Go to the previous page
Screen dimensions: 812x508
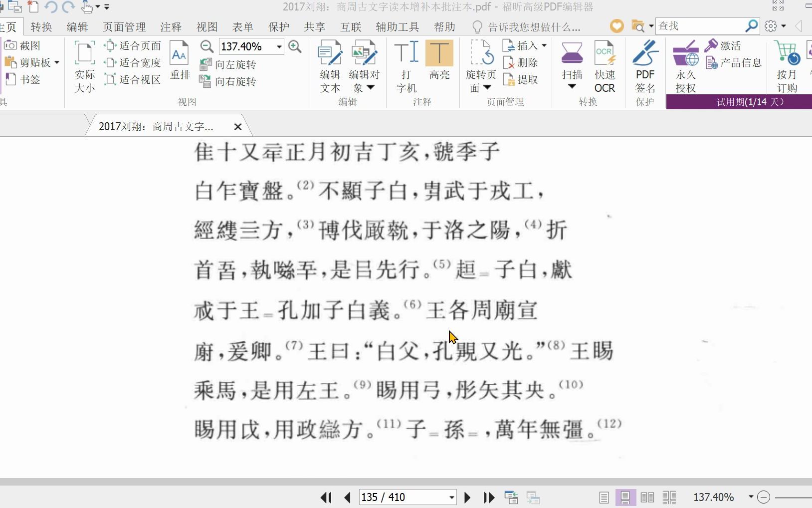[x=348, y=498]
